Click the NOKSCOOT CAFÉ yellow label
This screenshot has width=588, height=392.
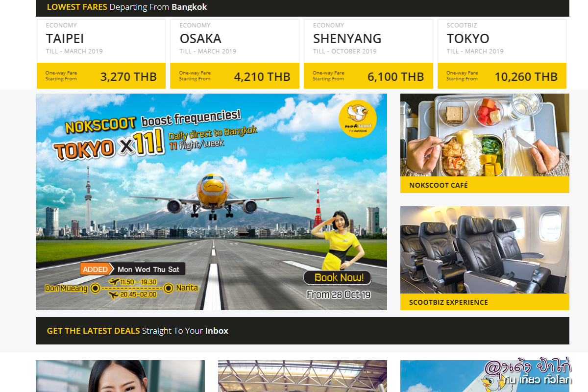pyautogui.click(x=485, y=185)
